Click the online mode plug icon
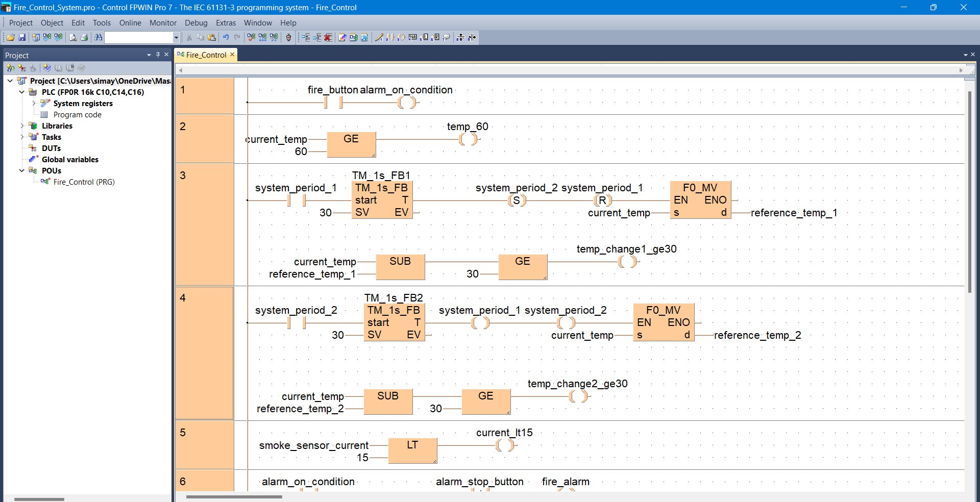 tap(288, 37)
